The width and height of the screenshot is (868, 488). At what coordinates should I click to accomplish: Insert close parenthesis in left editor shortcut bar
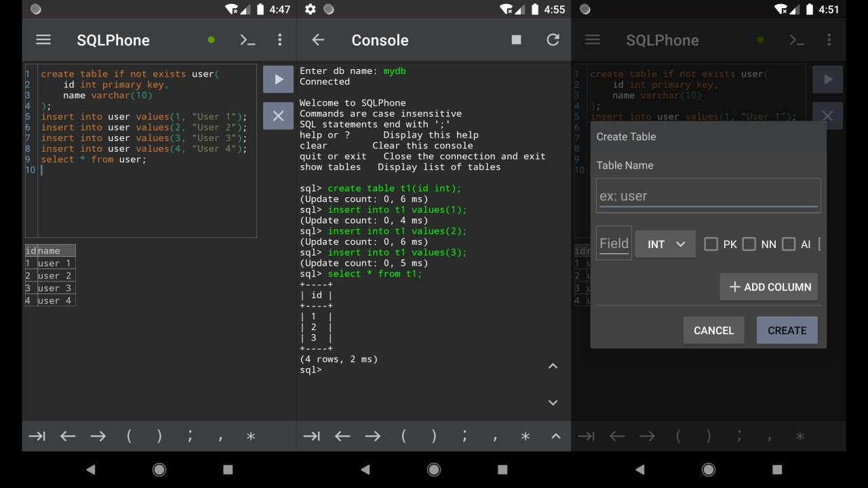159,436
